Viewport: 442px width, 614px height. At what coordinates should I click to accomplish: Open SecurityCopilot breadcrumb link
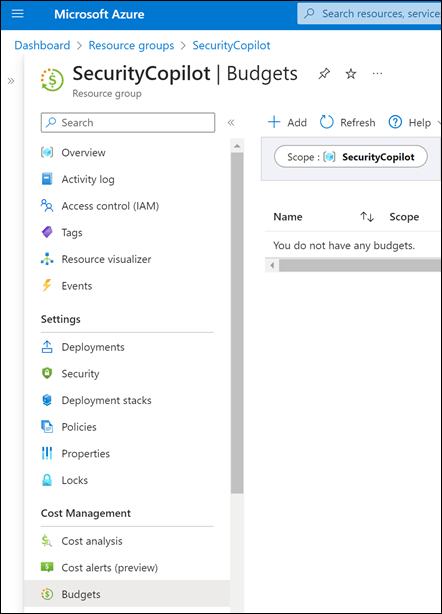tap(231, 45)
